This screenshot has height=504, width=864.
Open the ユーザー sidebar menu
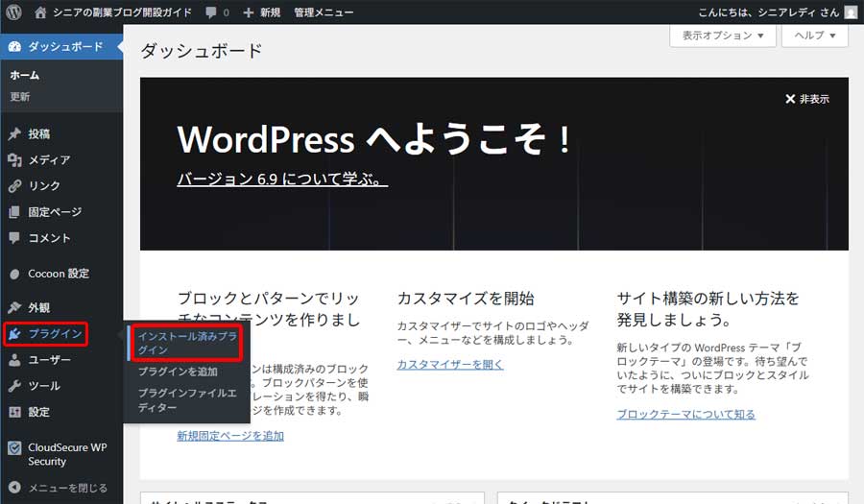pos(50,360)
